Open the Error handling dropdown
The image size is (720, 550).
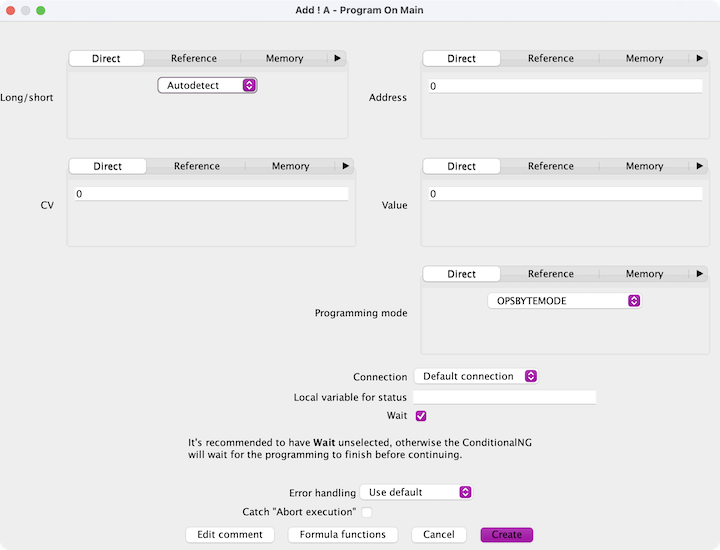tap(415, 492)
